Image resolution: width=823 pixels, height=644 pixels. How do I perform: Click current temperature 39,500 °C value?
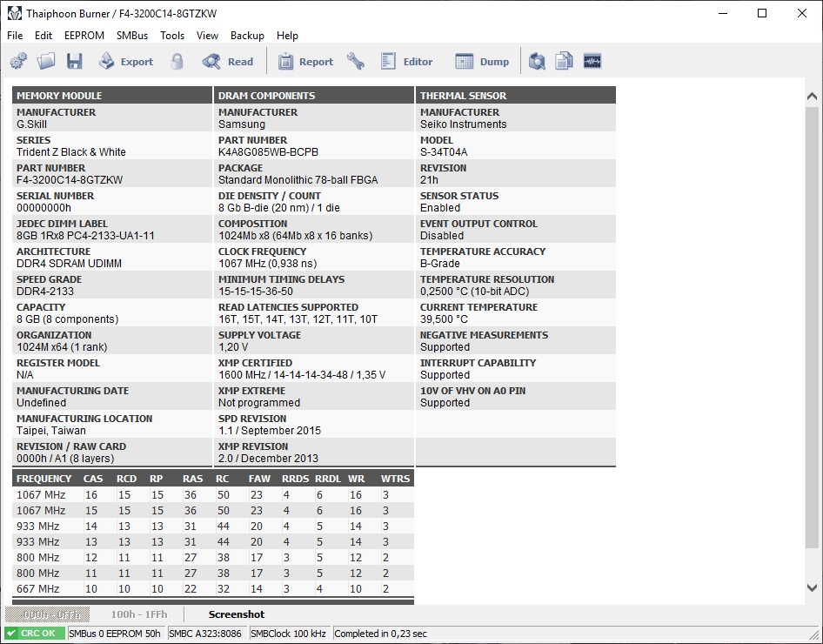pyautogui.click(x=444, y=319)
